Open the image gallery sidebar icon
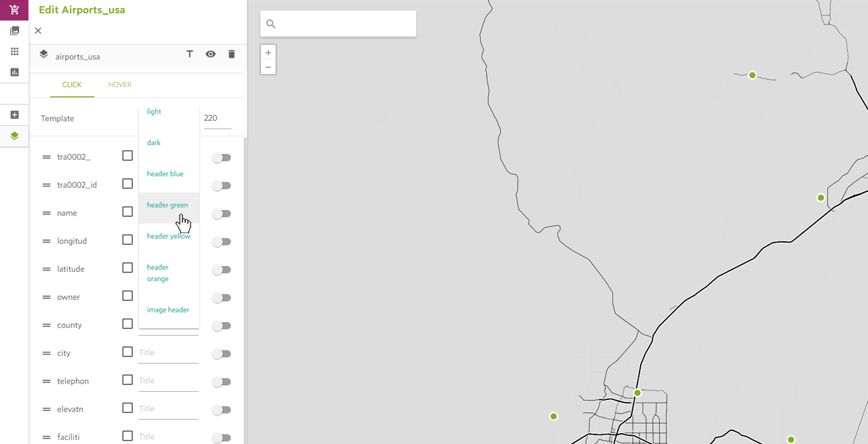868x444 pixels. [14, 31]
